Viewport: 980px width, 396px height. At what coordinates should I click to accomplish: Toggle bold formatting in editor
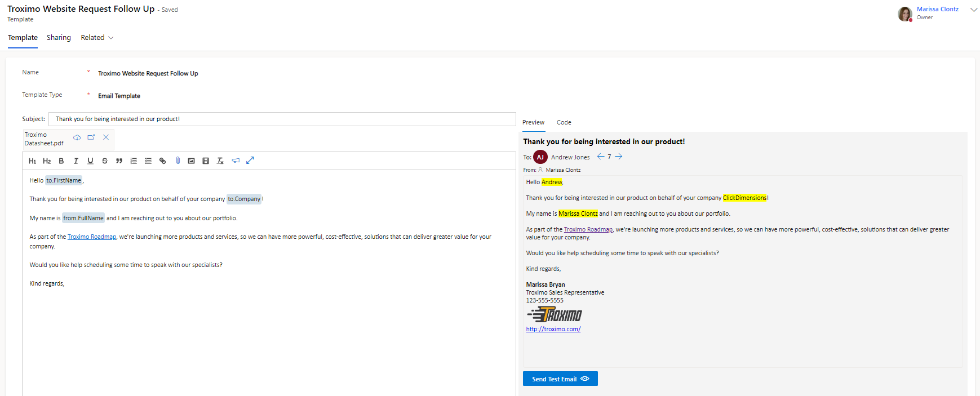click(61, 161)
